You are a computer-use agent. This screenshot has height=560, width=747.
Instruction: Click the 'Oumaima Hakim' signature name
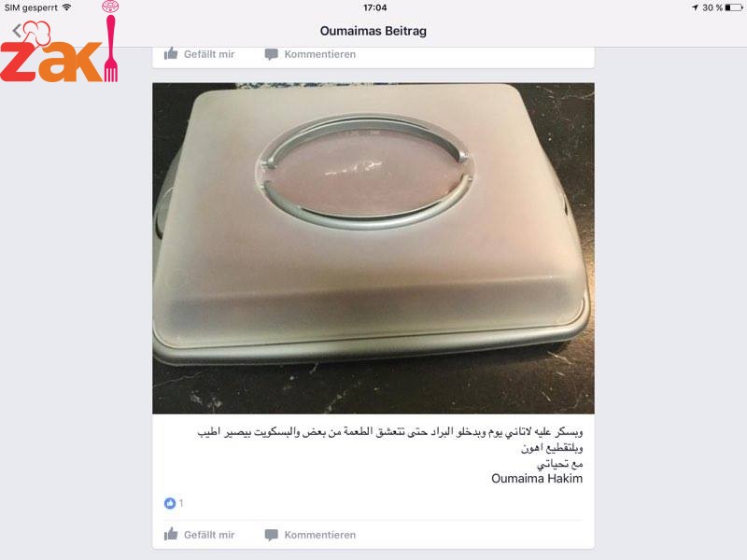coord(537,479)
